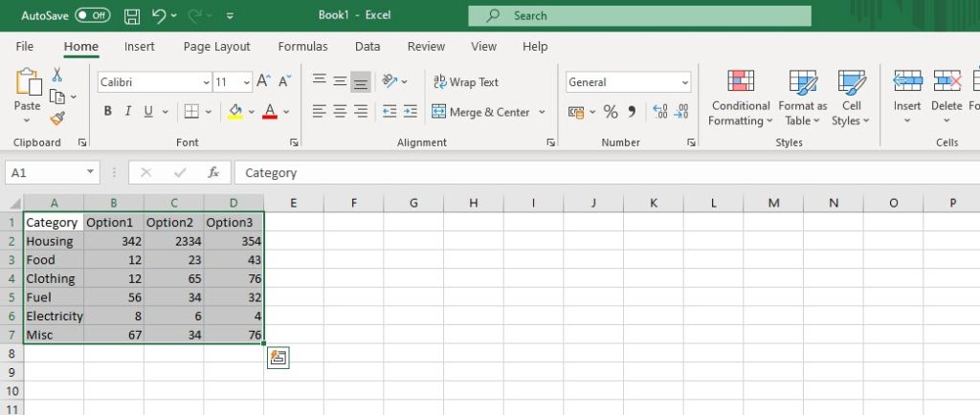Image resolution: width=980 pixels, height=415 pixels.
Task: Click the formula bar showing Category
Action: [x=606, y=173]
